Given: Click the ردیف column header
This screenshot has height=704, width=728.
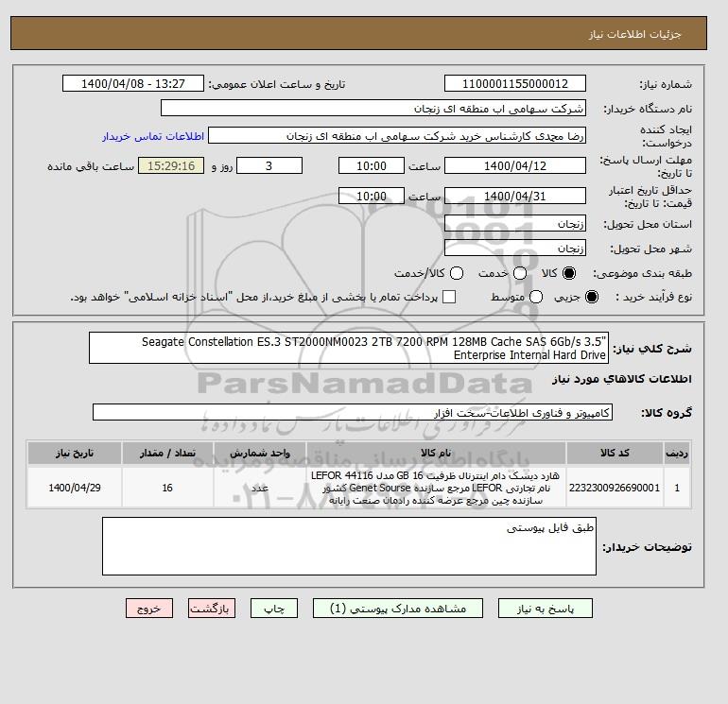Looking at the screenshot, I should [677, 453].
